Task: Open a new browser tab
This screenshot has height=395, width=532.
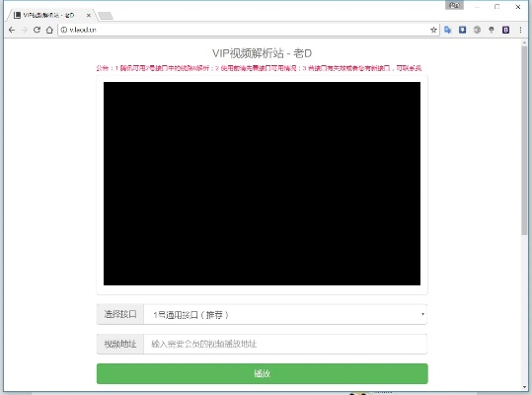Action: coord(106,16)
